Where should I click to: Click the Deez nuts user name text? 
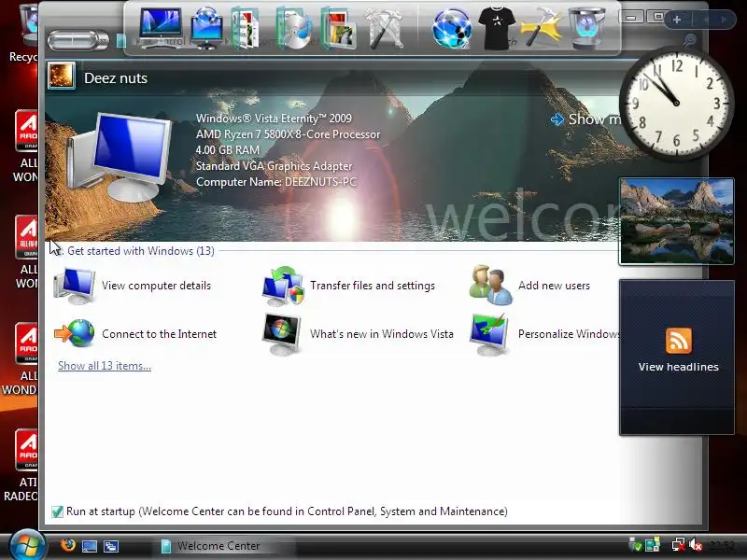point(116,78)
